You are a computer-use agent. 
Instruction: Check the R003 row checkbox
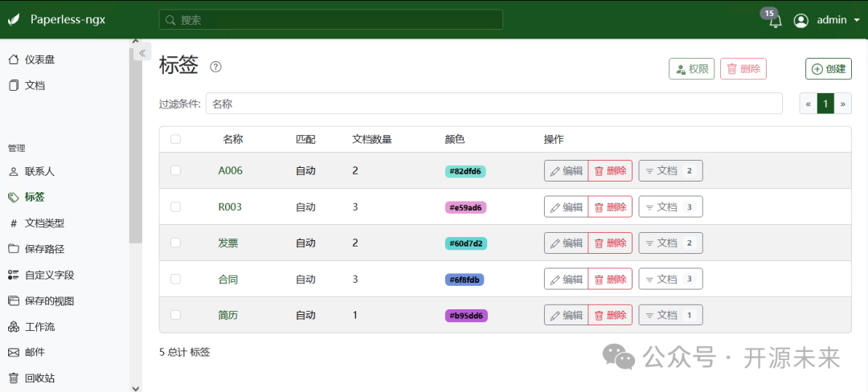click(x=175, y=206)
